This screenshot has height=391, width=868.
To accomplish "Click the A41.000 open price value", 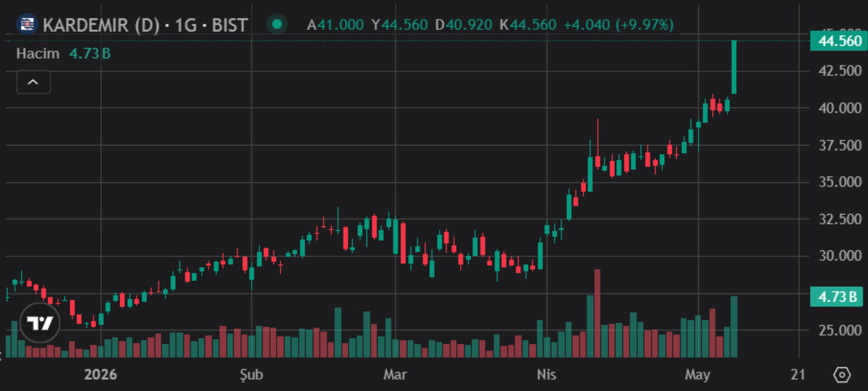I will pos(335,25).
